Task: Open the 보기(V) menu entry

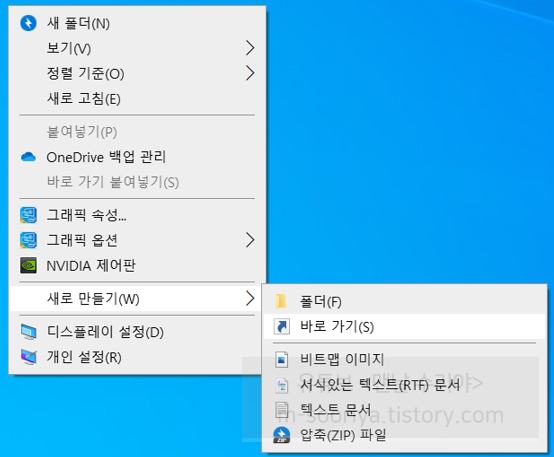Action: (x=137, y=48)
